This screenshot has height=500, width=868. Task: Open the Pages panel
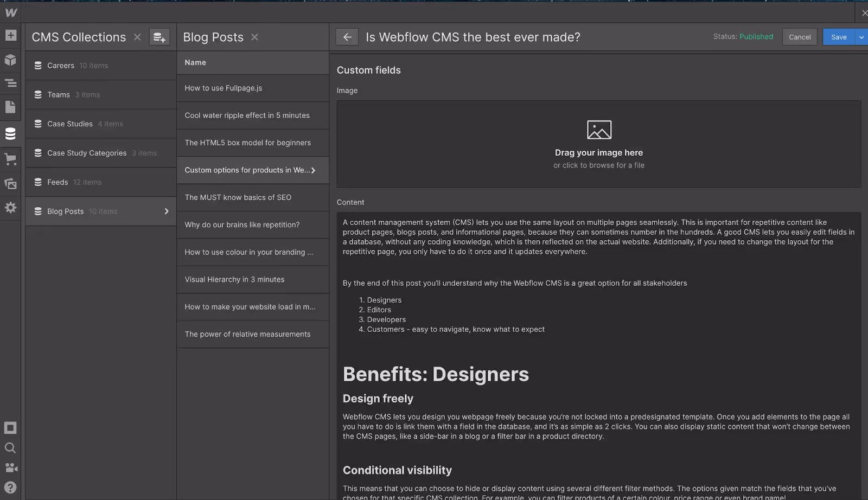(x=10, y=107)
